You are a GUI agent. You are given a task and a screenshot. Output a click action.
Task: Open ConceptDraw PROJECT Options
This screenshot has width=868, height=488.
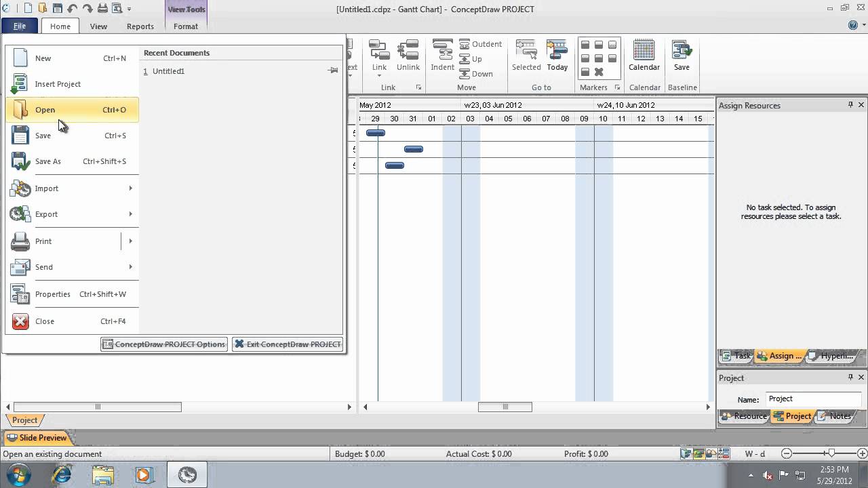(163, 344)
